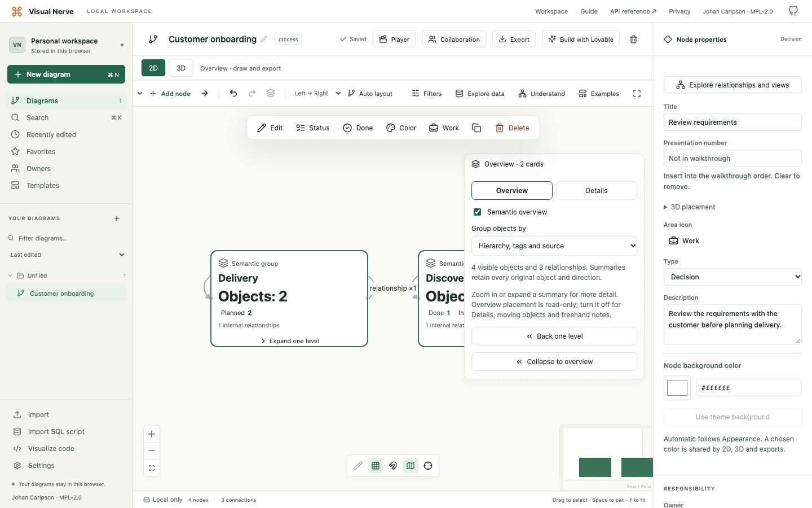Click the redo arrow in the toolbar
The height and width of the screenshot is (508, 812).
(x=252, y=93)
